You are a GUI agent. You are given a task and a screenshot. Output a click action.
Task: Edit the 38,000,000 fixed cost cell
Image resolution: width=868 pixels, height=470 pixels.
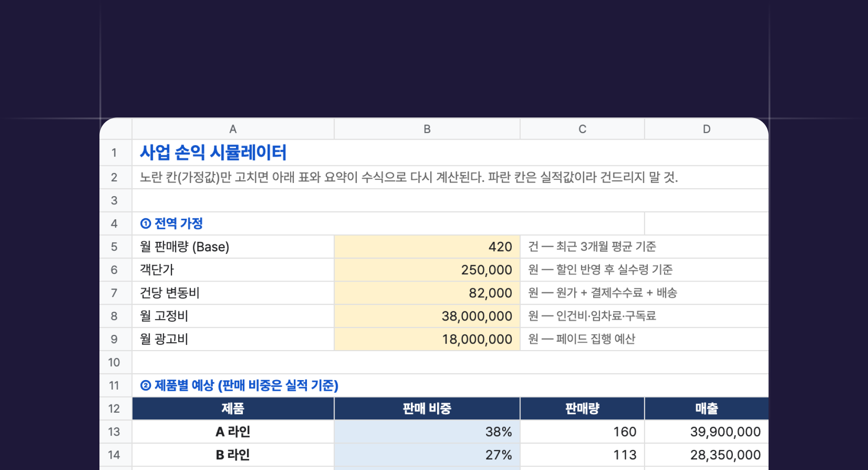[427, 316]
